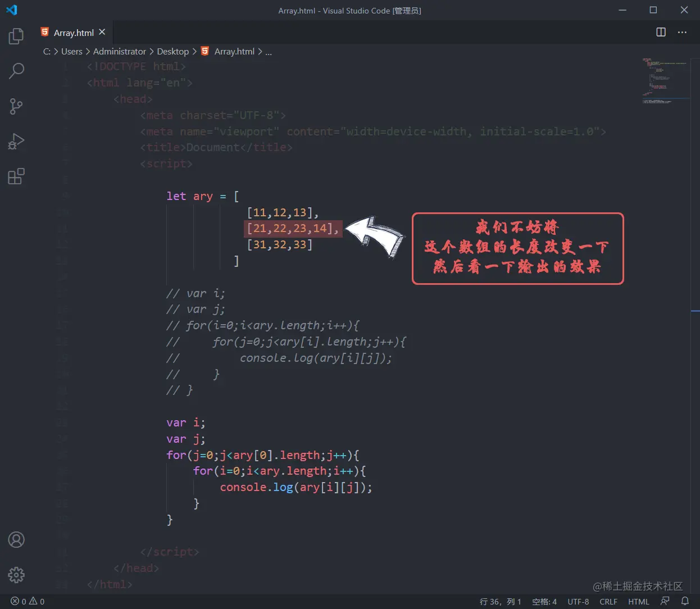Click inner for(i=0;i<ary.length;i++) line
The image size is (700, 609).
[279, 471]
